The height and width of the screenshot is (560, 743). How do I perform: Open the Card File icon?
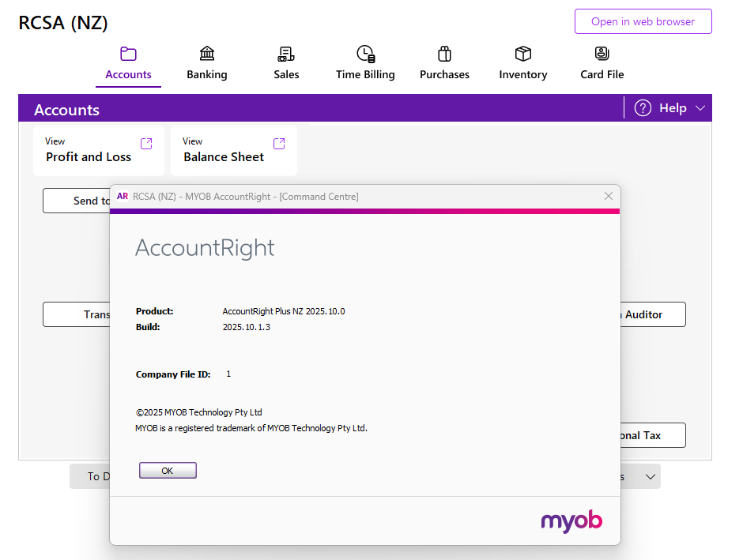(x=602, y=54)
